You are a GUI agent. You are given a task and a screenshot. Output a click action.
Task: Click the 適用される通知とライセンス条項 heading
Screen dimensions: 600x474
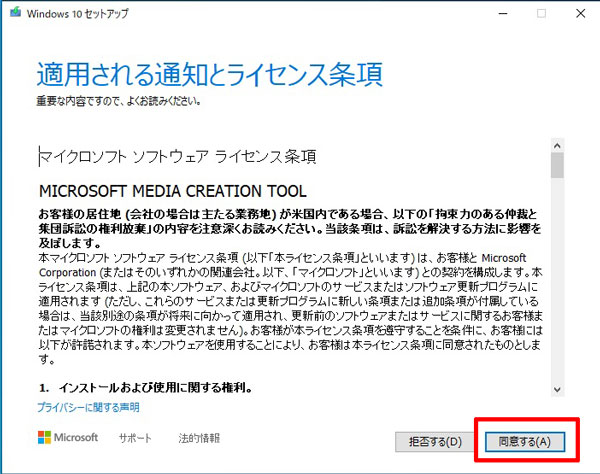pos(210,75)
